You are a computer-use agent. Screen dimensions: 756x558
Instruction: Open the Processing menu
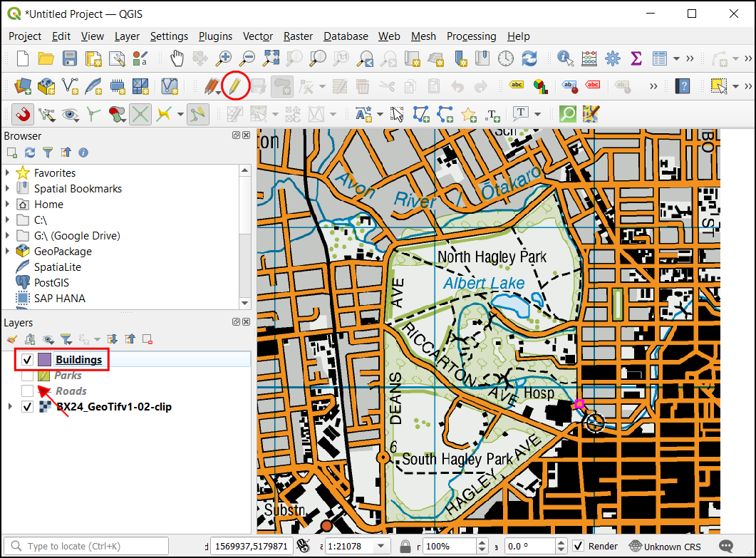pyautogui.click(x=471, y=36)
